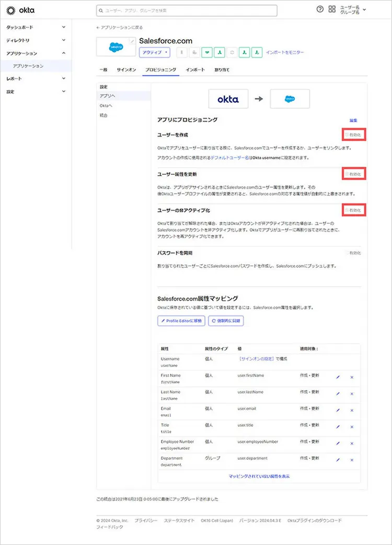Expand the ディレクトリ sidebar section
The width and height of the screenshot is (392, 545).
36,40
